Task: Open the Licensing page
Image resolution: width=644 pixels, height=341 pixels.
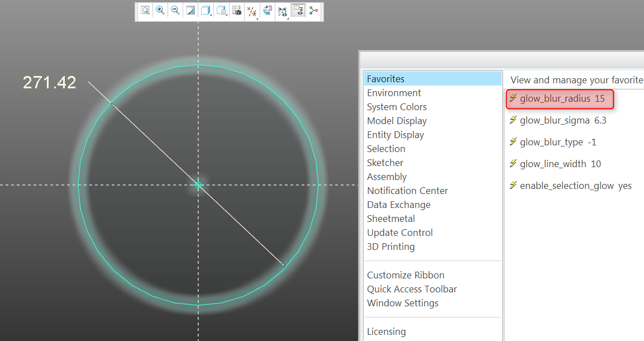Action: (387, 331)
